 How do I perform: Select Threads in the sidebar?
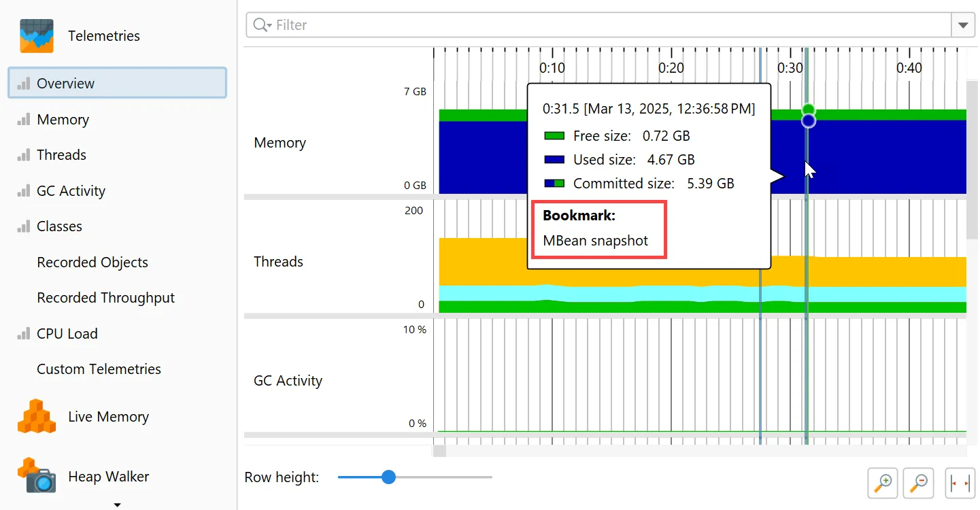coord(61,155)
